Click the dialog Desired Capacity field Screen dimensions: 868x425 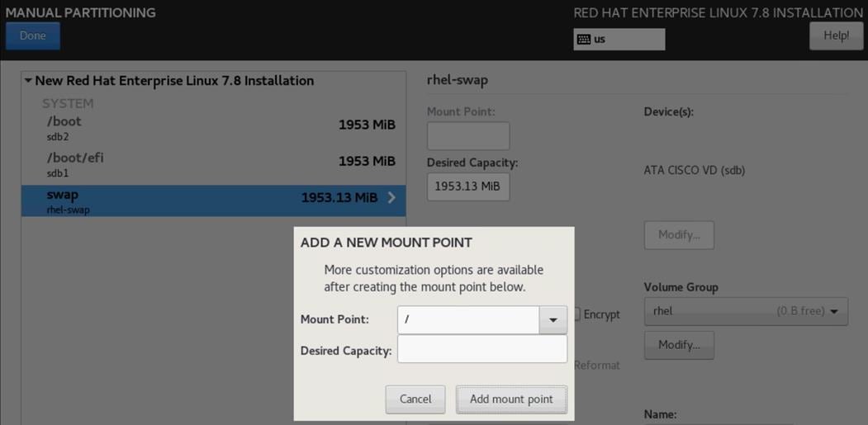pos(482,349)
